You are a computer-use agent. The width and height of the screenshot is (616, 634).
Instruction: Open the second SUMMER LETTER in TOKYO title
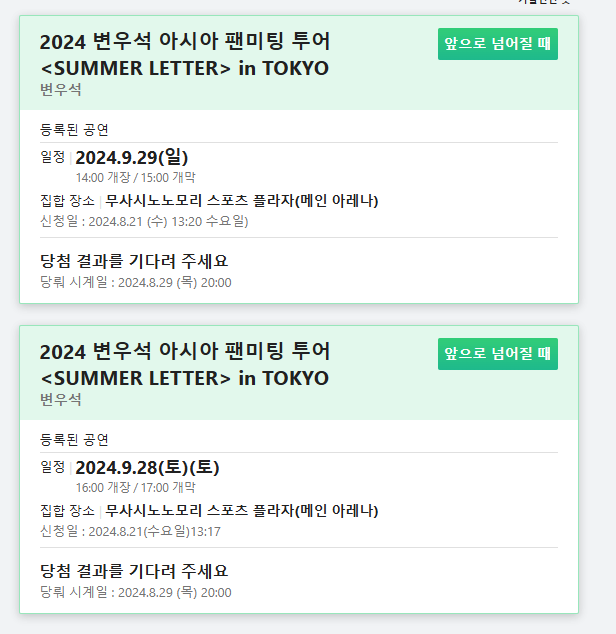tap(185, 365)
